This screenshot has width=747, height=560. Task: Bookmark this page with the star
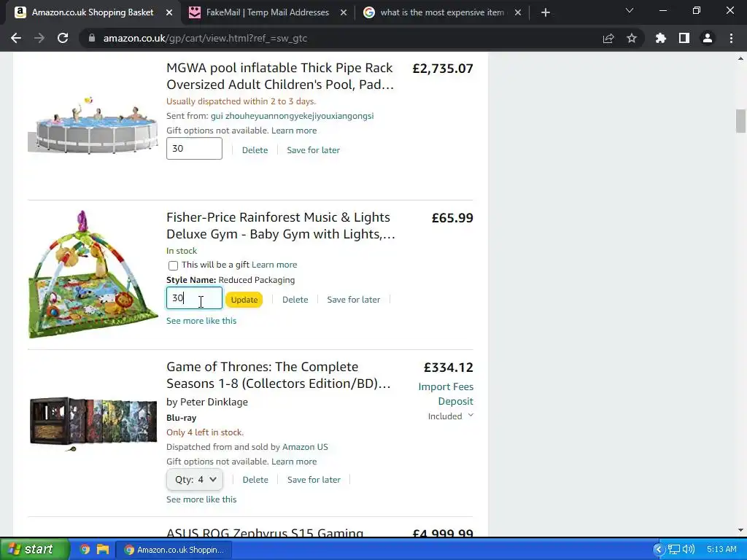click(x=632, y=38)
